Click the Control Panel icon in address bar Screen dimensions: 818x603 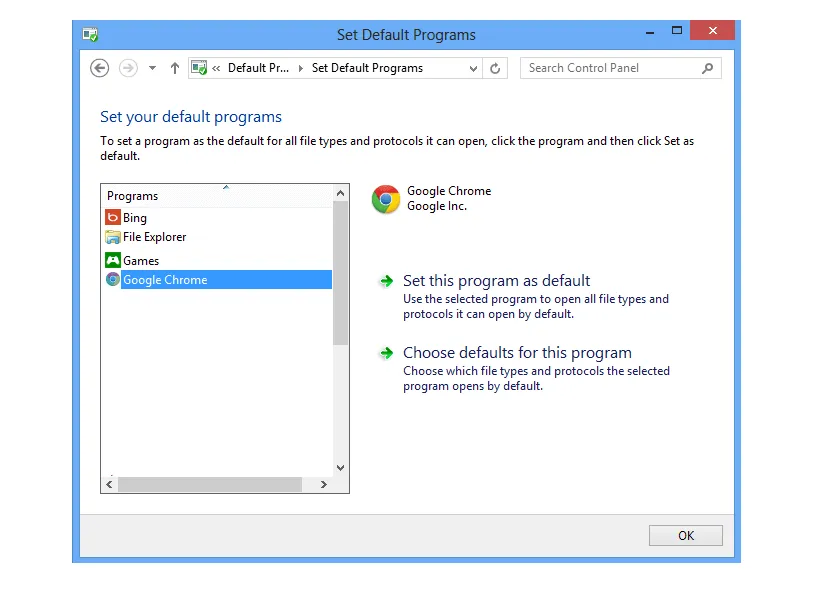pos(199,68)
